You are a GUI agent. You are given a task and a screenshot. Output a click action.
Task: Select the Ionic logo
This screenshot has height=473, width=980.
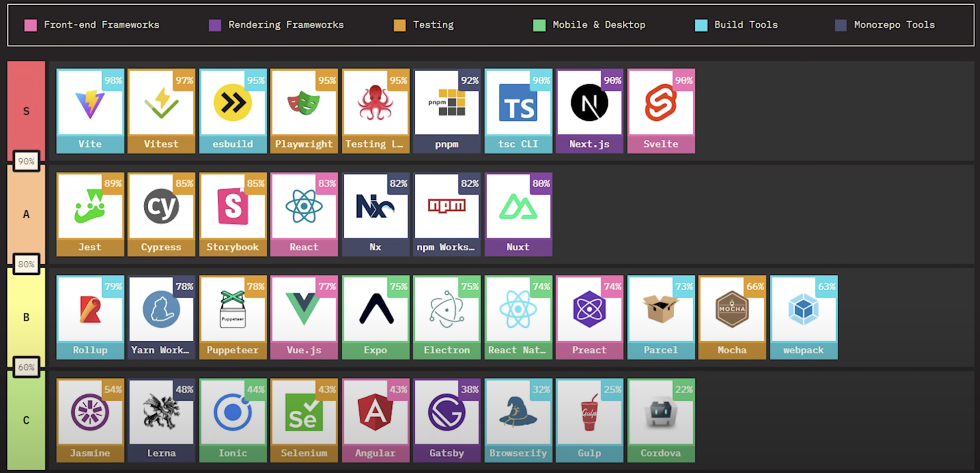click(233, 413)
